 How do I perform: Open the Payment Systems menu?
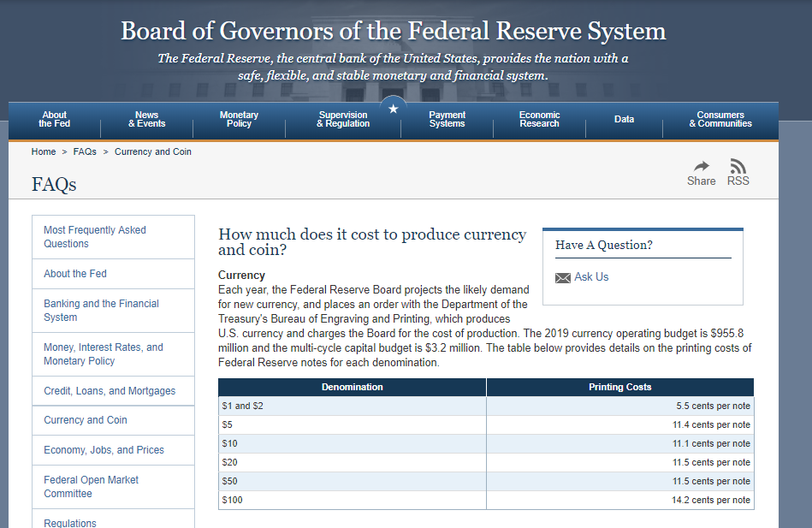tap(447, 119)
